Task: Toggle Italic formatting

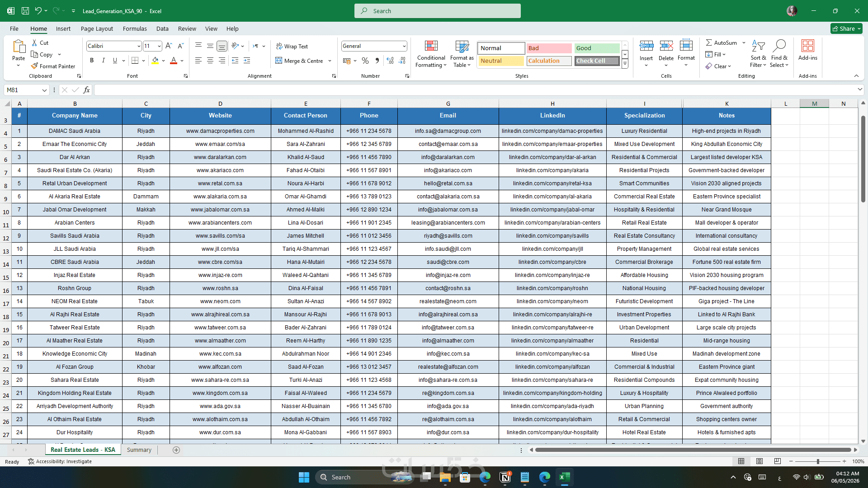Action: (x=104, y=61)
